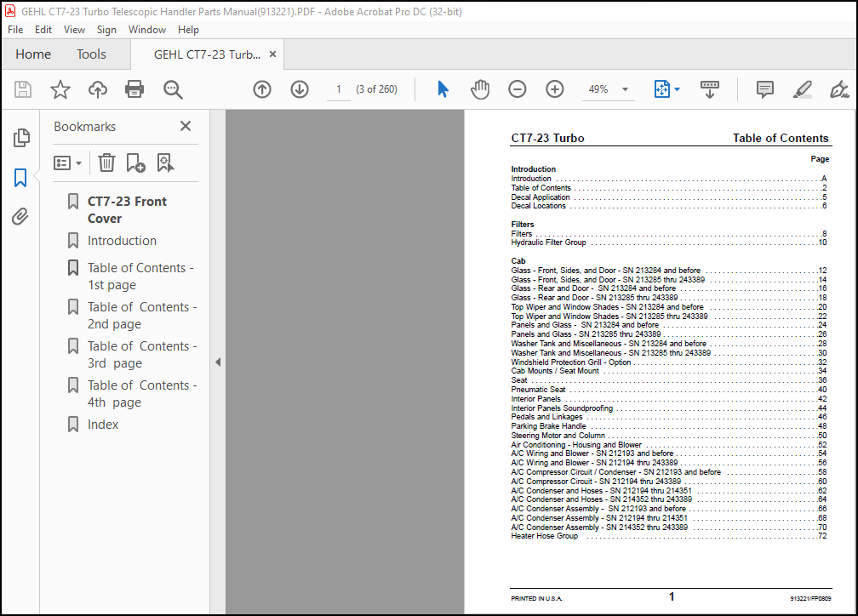Collapse the navigation pane with arrow
The height and width of the screenshot is (616, 858).
[218, 362]
